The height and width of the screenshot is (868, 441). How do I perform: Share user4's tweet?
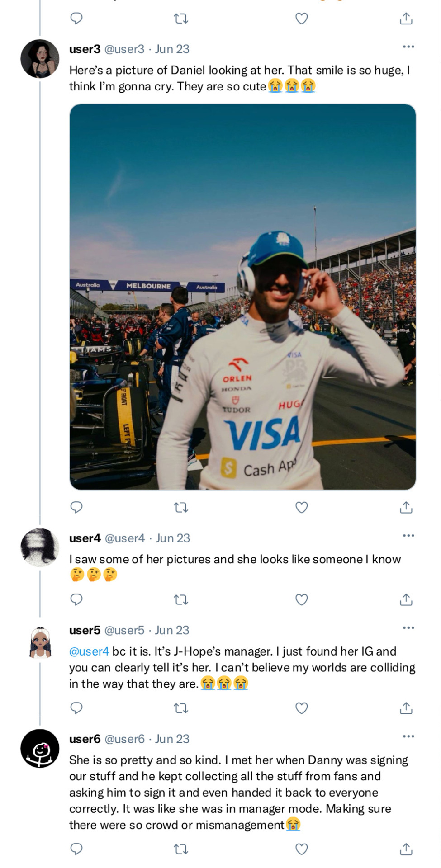click(406, 599)
